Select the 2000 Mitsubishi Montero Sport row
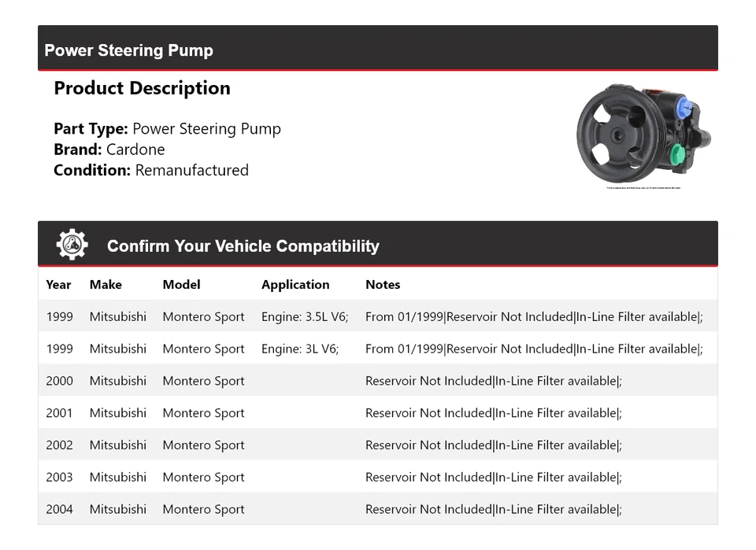Screen dimensions: 756x550 pos(377,381)
